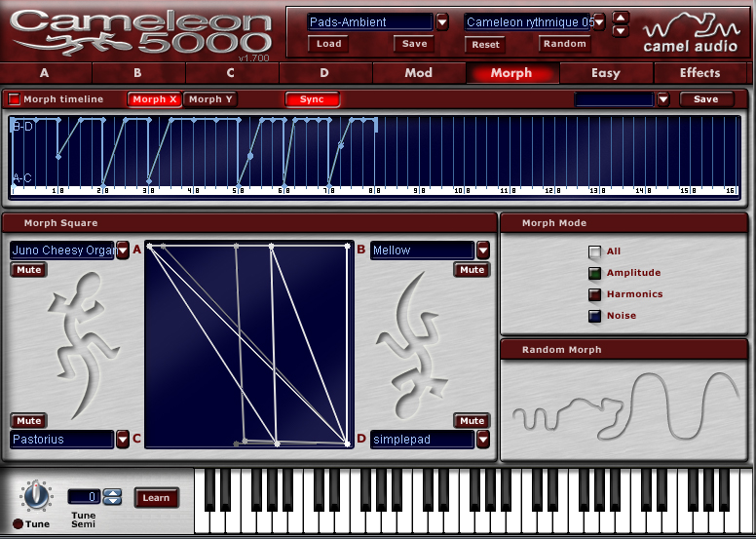This screenshot has width=756, height=539.
Task: Open the Pads-Ambient bank dropdown
Action: pyautogui.click(x=442, y=22)
